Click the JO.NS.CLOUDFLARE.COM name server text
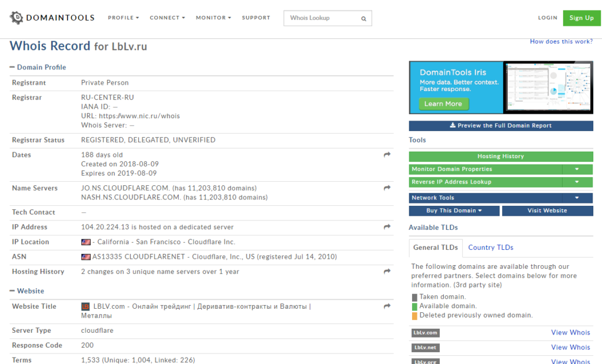This screenshot has height=364, width=602. click(x=125, y=188)
